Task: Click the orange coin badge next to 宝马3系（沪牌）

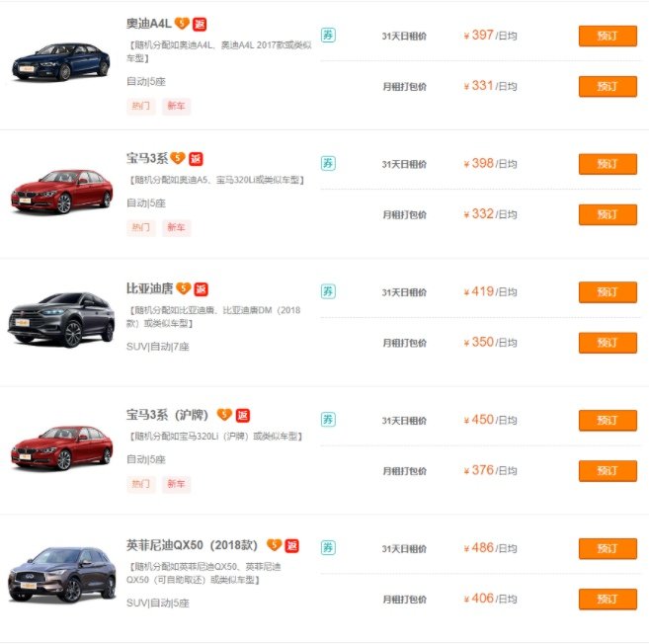Action: pyautogui.click(x=224, y=415)
